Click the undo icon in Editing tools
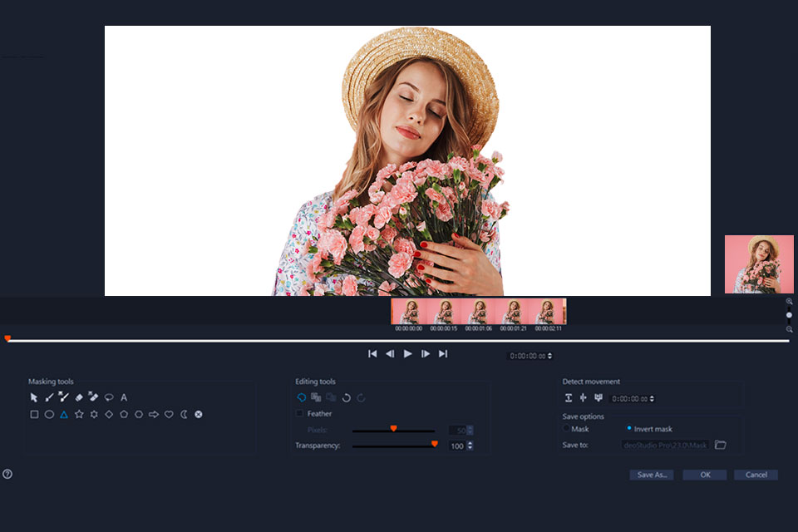Image resolution: width=798 pixels, height=532 pixels. tap(346, 398)
